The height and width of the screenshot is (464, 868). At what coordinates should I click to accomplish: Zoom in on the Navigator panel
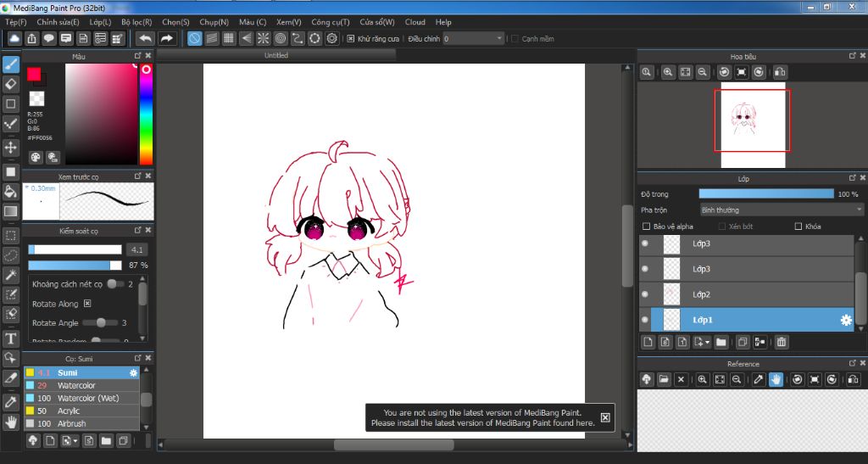point(668,72)
